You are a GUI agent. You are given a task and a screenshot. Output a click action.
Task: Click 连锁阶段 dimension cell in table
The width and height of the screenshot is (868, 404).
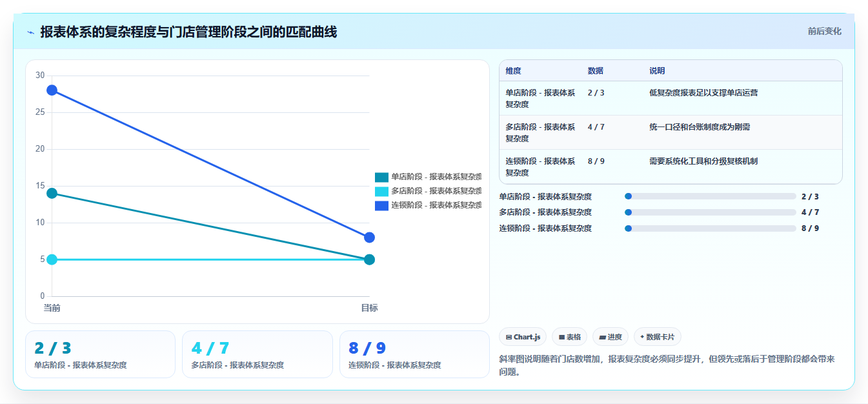pos(540,167)
